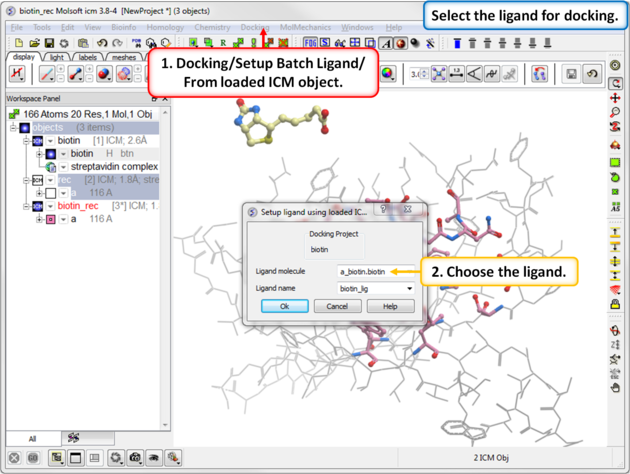
Task: Click the distance measurement icon in display toolbar
Action: [456, 75]
